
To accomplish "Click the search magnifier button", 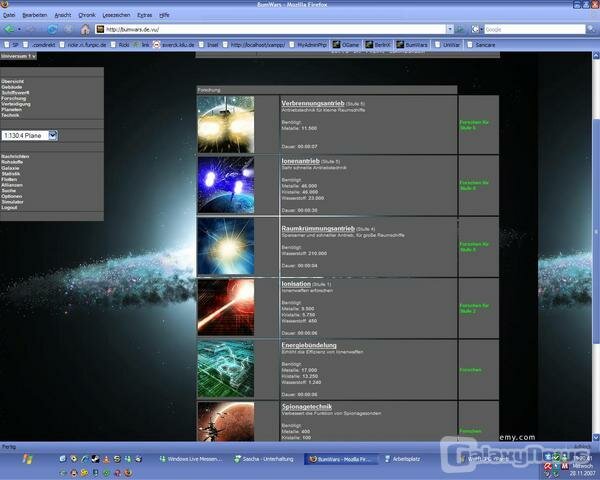I will [591, 29].
